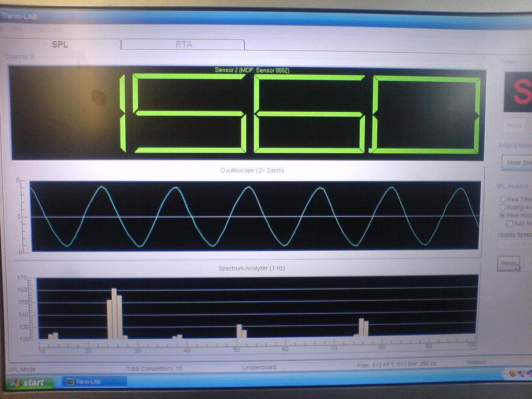
Task: Select the SPL tab
Action: click(x=60, y=45)
